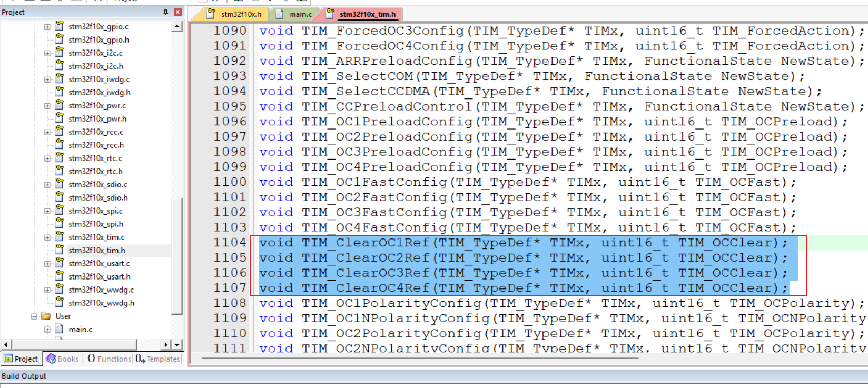Open the Functions panel tab
The width and height of the screenshot is (868, 388).
(109, 359)
